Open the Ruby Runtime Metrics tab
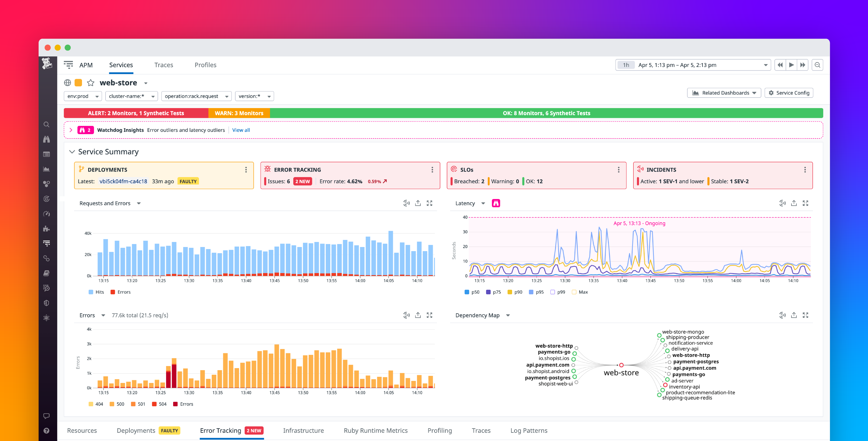This screenshot has width=868, height=441. click(x=375, y=430)
